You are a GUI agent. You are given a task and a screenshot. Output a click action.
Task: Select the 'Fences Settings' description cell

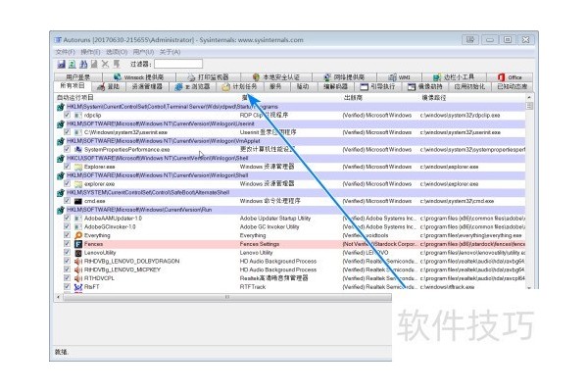[x=260, y=244]
